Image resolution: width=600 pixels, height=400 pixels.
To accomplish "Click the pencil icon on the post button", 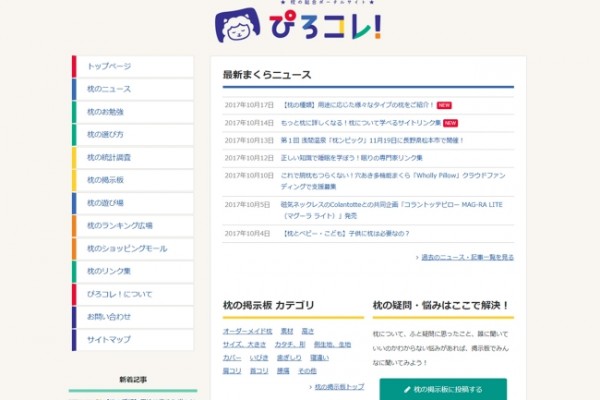I will [407, 390].
